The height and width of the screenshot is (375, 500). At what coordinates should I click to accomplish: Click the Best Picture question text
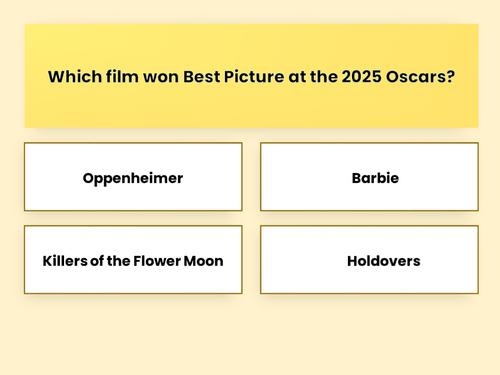[x=251, y=77]
